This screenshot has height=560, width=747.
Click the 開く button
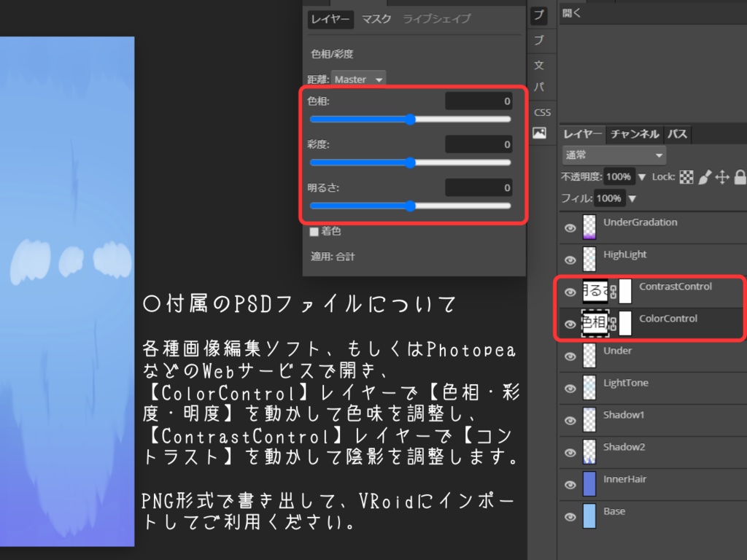[572, 12]
